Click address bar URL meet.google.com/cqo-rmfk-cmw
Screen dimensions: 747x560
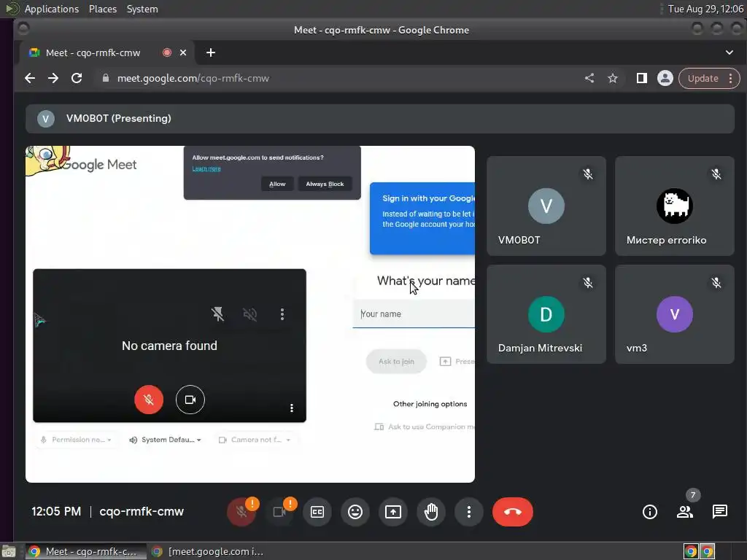(193, 78)
